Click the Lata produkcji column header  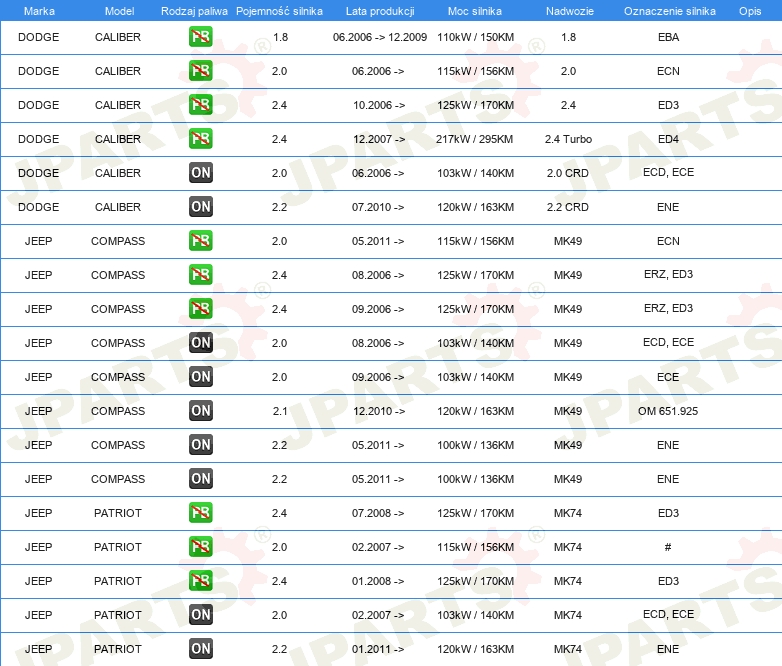click(380, 11)
